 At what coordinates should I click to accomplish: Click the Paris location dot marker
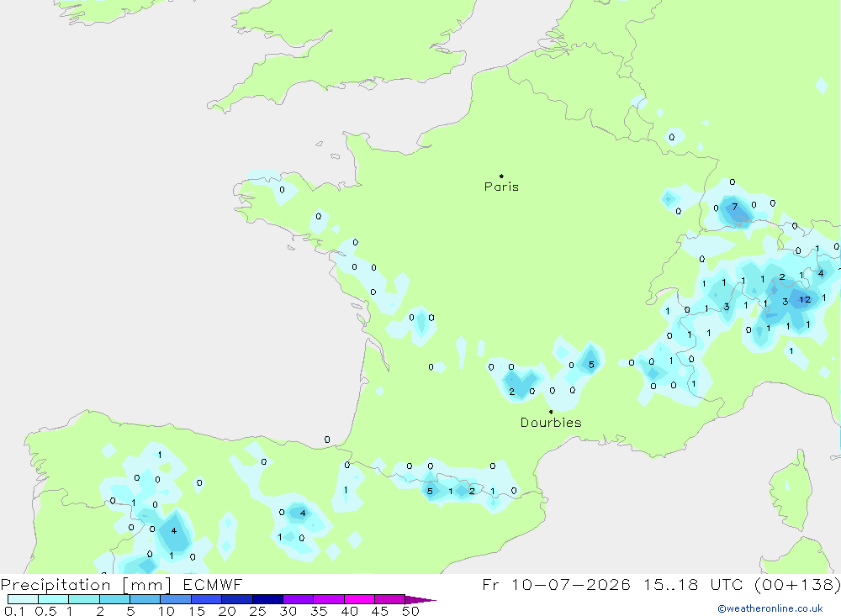click(x=501, y=176)
